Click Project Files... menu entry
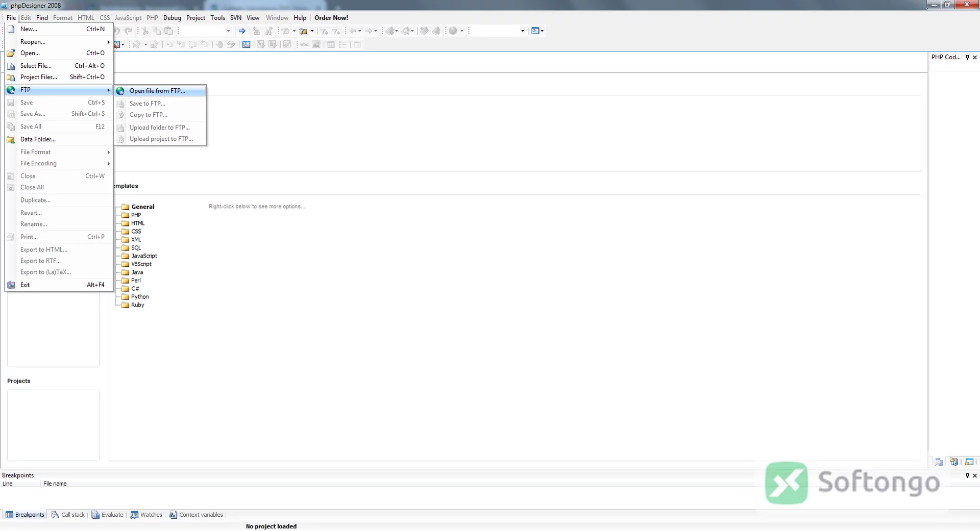 coord(59,77)
